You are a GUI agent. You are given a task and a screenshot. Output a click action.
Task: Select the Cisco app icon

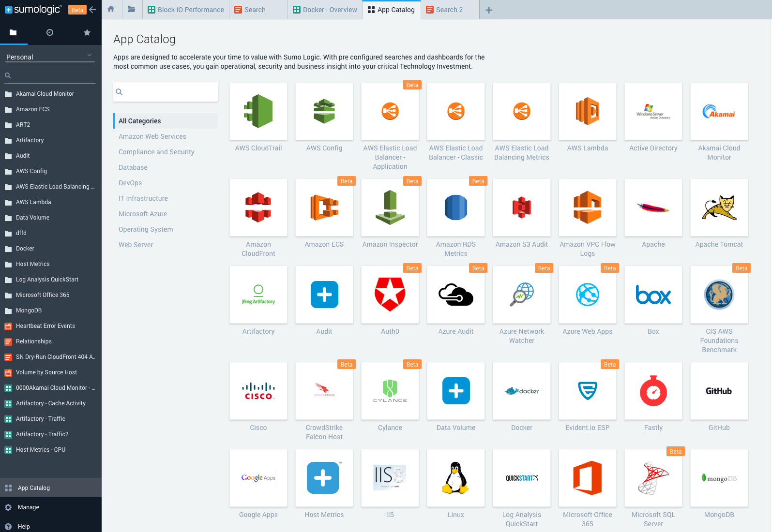tap(258, 391)
